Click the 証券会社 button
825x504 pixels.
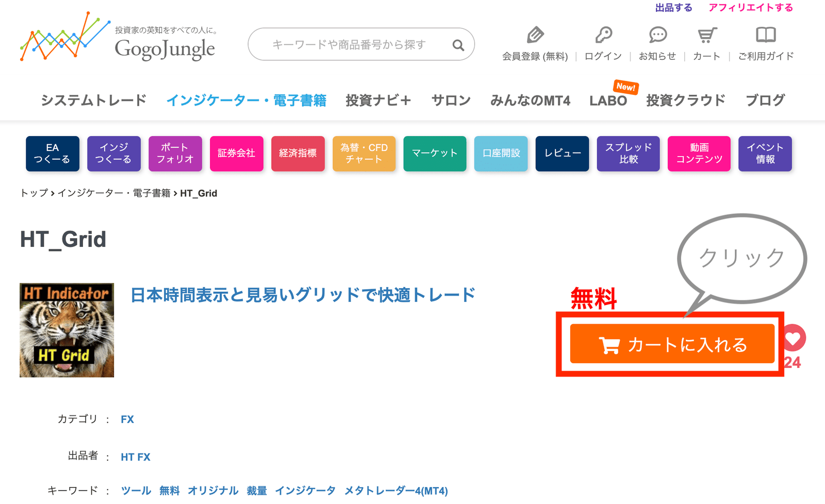tap(237, 154)
